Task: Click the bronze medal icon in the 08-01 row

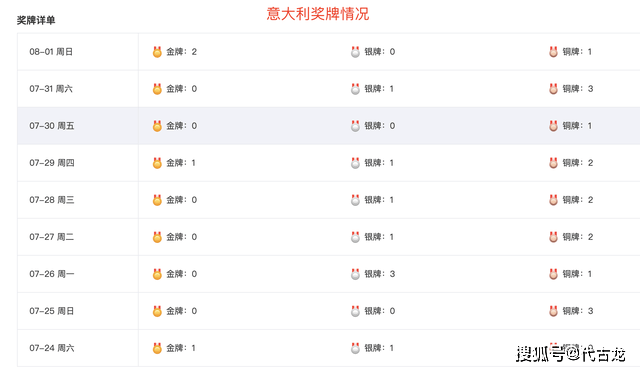Action: point(553,52)
